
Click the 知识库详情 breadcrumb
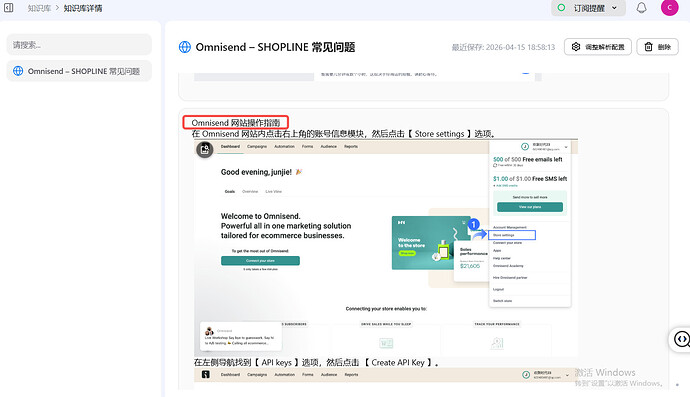pos(83,8)
